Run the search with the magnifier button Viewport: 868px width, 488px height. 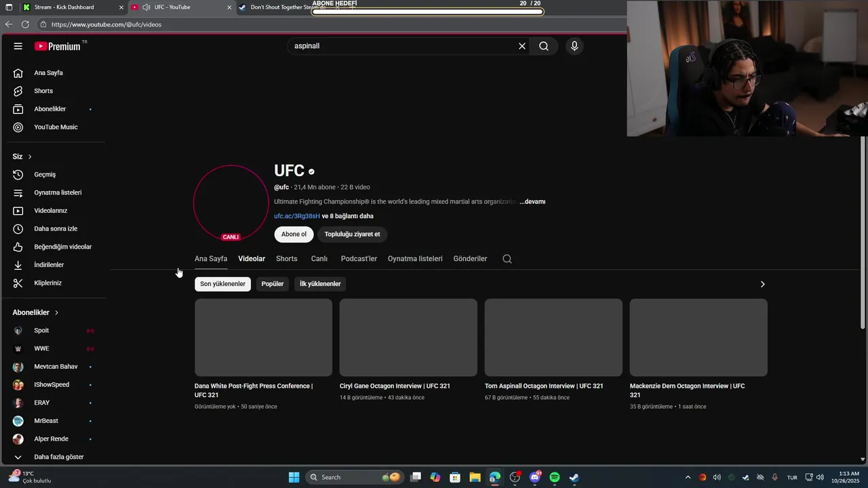544,46
